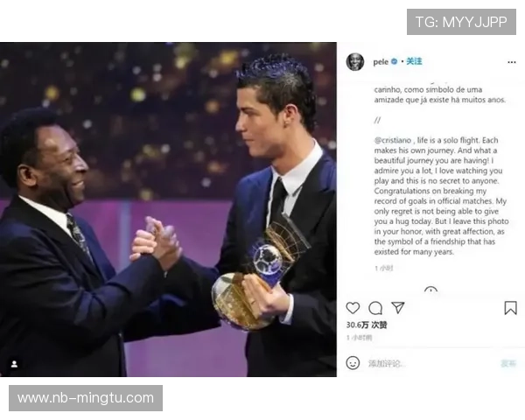
Task: Show tagged people icon on the photo
Action: click(x=14, y=364)
